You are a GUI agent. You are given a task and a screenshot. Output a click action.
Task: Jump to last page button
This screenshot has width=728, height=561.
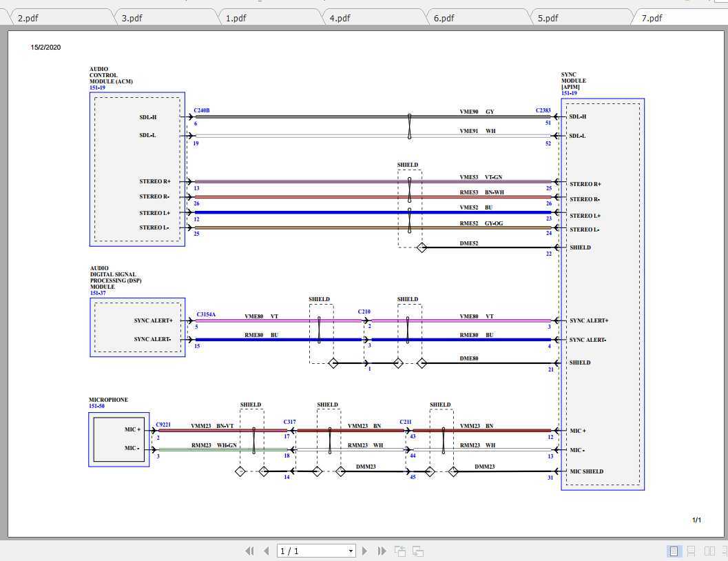point(382,551)
